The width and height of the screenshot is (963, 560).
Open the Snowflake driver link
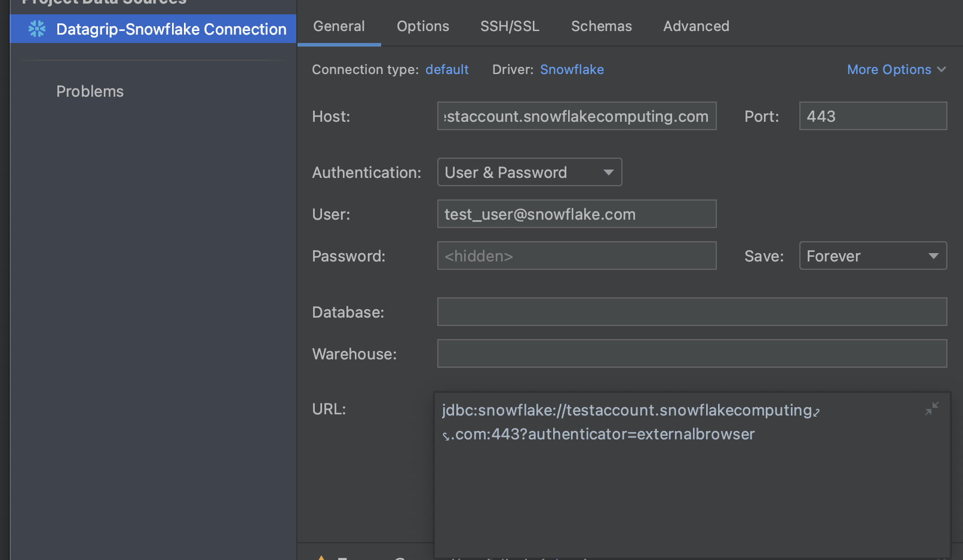click(x=571, y=69)
